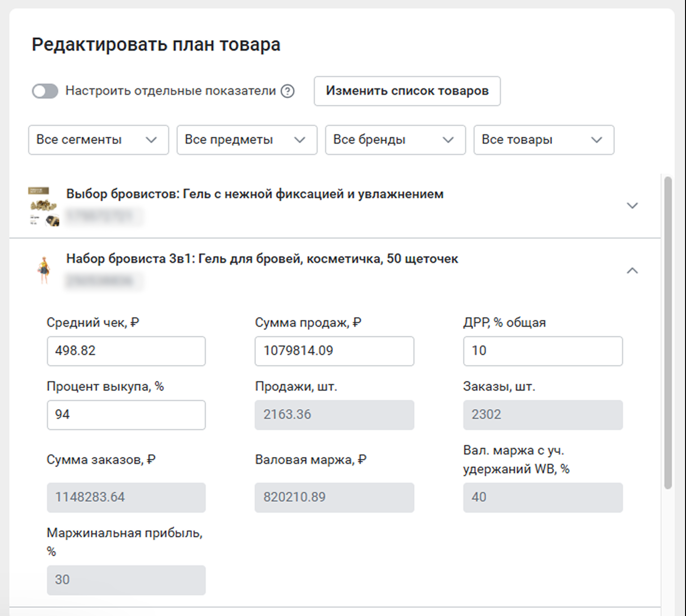This screenshot has height=616, width=686.
Task: Open the "Все бренды" dropdown
Action: 395,140
